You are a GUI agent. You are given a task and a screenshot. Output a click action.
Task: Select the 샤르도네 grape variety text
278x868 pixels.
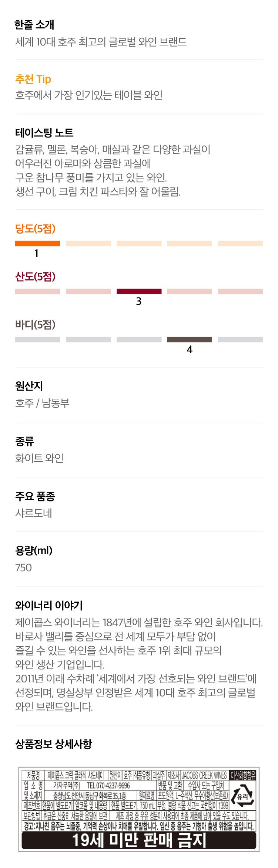(x=33, y=513)
